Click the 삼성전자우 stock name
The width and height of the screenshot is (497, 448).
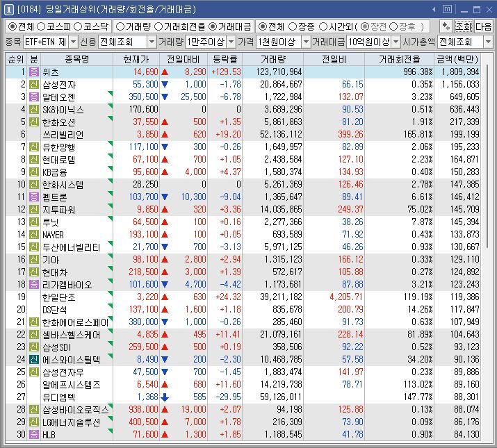point(63,372)
